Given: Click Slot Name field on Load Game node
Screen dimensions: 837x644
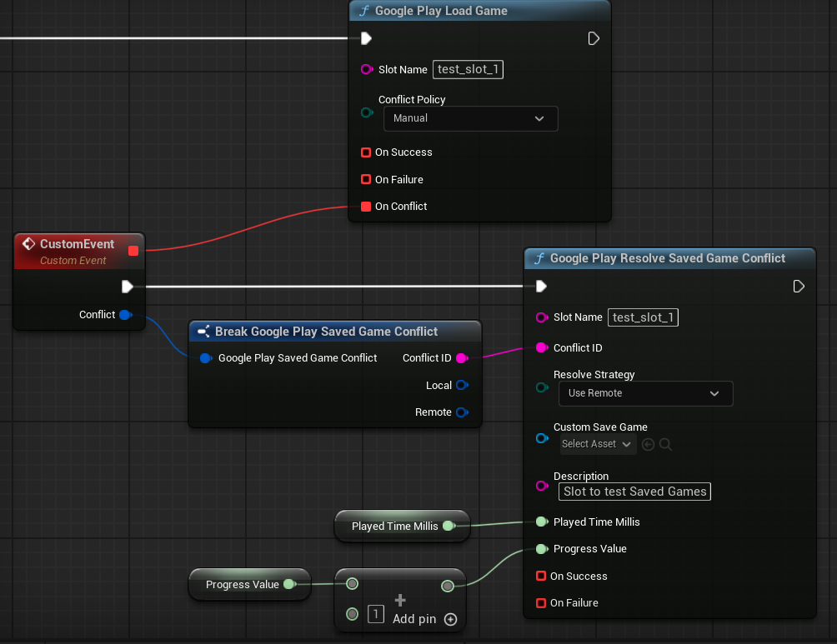Looking at the screenshot, I should click(x=468, y=70).
